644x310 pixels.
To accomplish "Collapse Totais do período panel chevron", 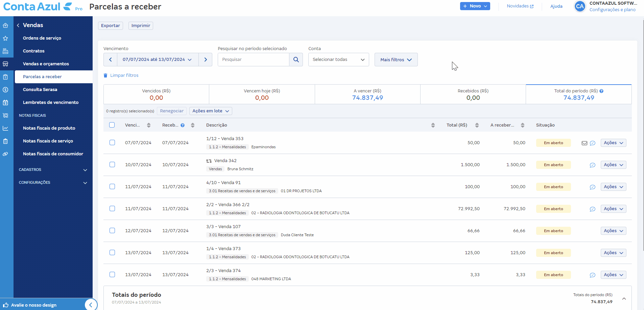I will coord(624,298).
